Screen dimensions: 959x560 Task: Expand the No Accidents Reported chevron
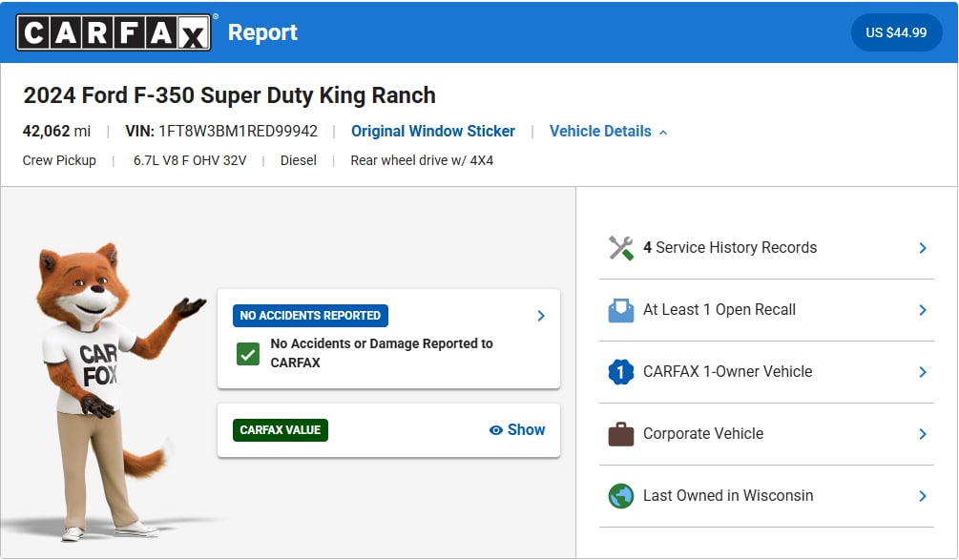click(541, 316)
